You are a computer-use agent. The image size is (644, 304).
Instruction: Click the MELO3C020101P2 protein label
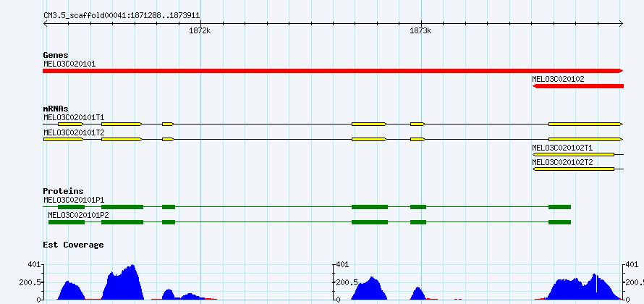78,214
